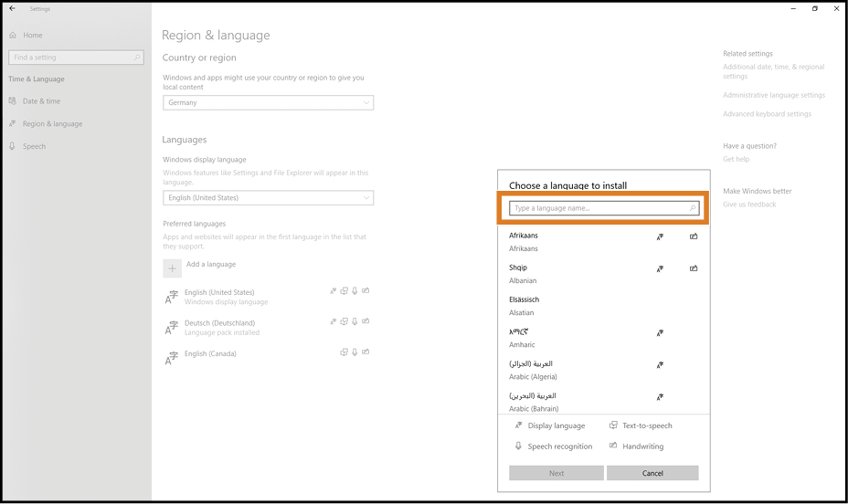The width and height of the screenshot is (848, 504).
Task: Click display language icon on Amharic row
Action: coord(660,332)
